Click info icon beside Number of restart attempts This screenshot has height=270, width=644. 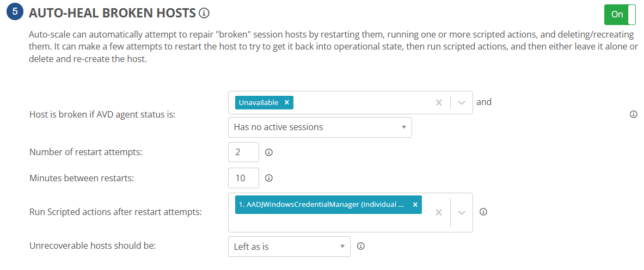coord(268,152)
